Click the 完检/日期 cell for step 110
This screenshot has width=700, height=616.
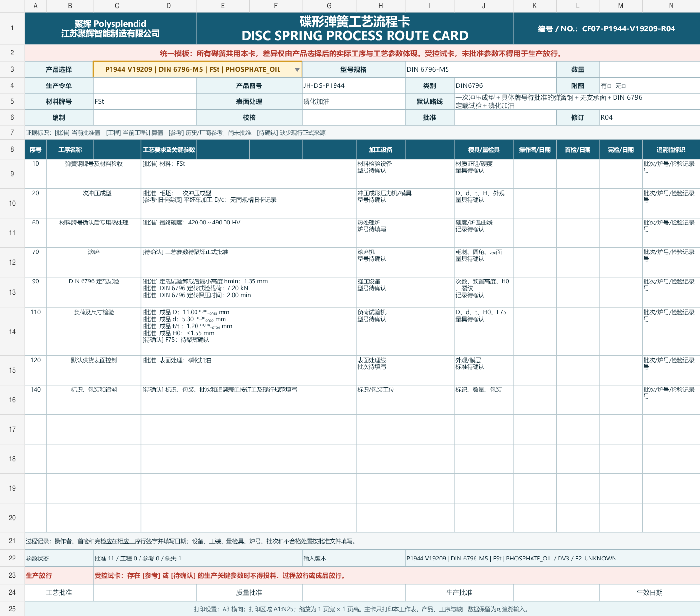tap(621, 332)
